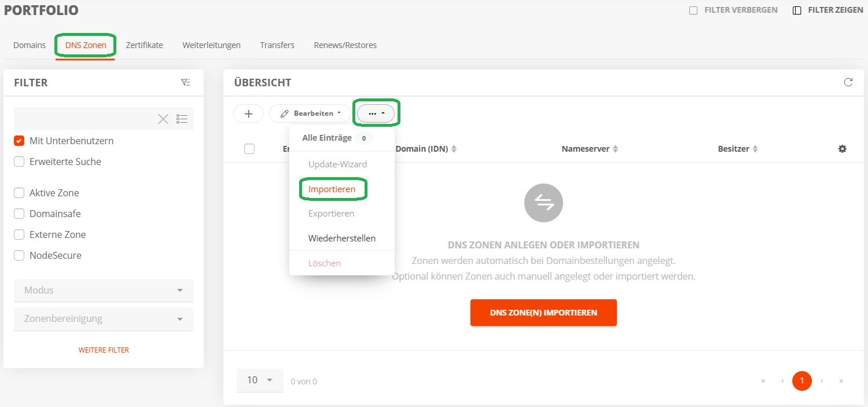Switch to the Zertifikate tab

point(145,45)
